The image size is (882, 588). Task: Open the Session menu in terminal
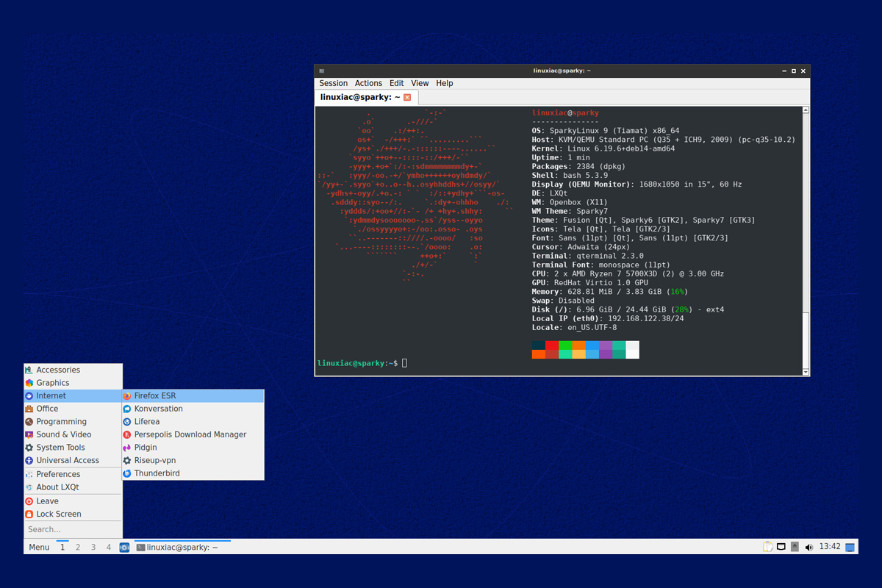click(334, 83)
